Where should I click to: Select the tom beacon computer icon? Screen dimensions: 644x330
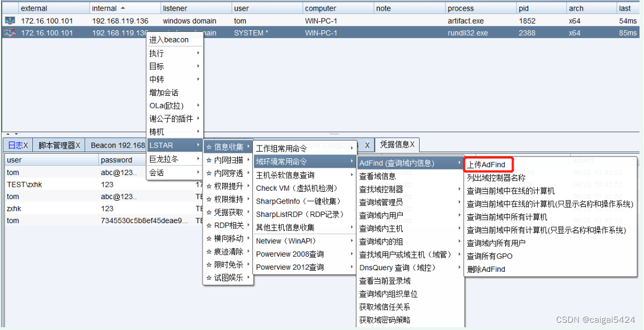pos(10,21)
